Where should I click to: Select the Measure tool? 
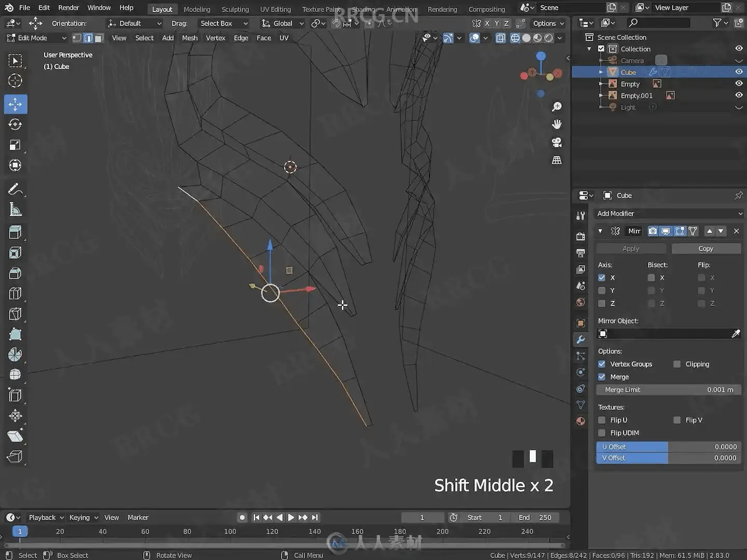click(x=15, y=210)
